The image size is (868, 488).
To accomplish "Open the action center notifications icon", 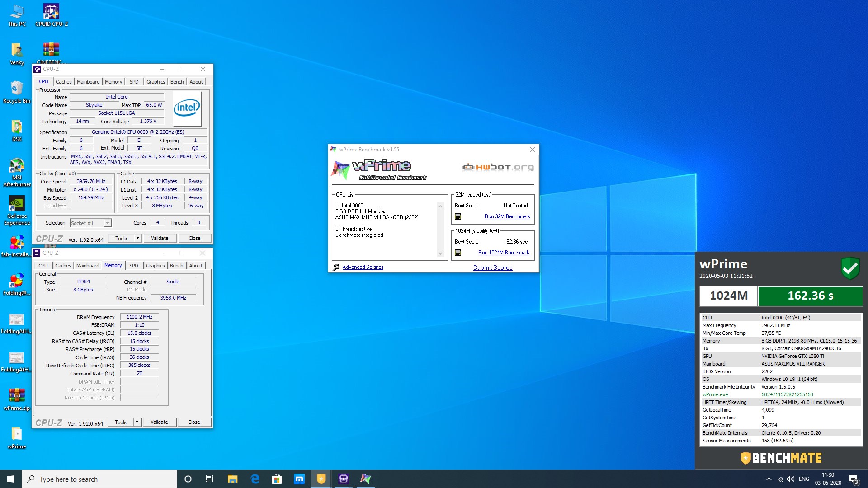I will (854, 479).
